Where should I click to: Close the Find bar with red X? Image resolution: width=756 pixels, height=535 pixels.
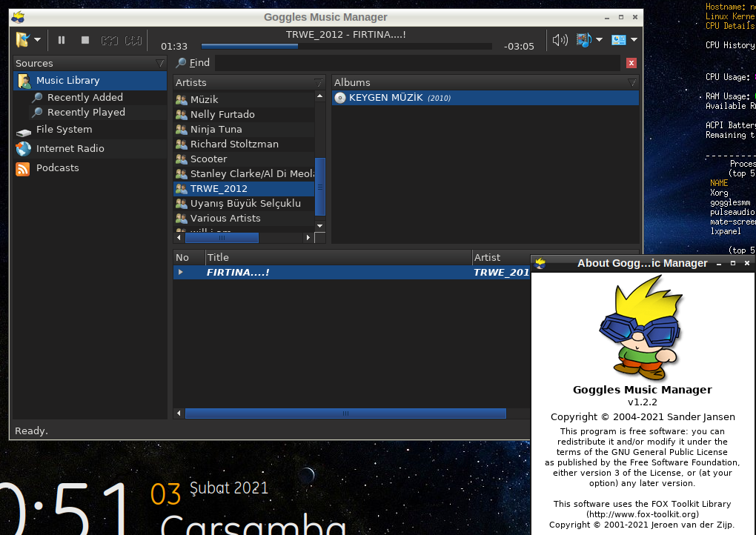[x=631, y=63]
